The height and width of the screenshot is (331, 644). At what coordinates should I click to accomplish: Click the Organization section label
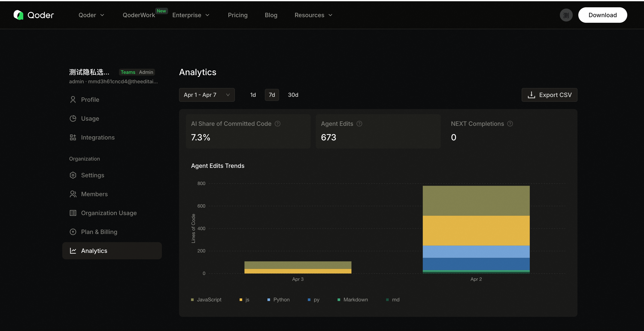coord(85,159)
